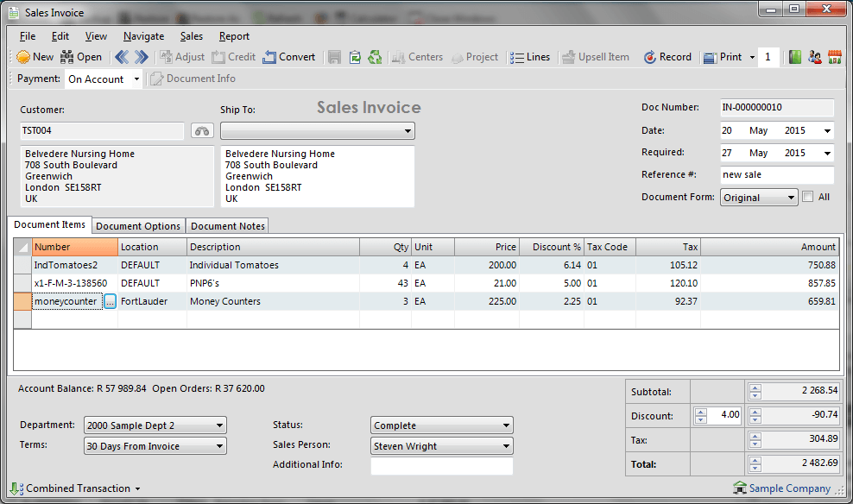Open the Document Form Original dropdown
Screen dimensions: 853x504
[x=759, y=198]
